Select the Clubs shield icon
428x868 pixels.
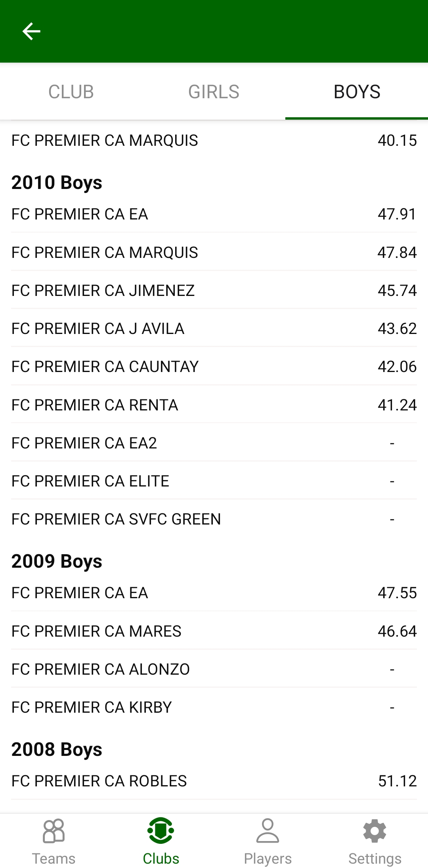[x=160, y=831]
